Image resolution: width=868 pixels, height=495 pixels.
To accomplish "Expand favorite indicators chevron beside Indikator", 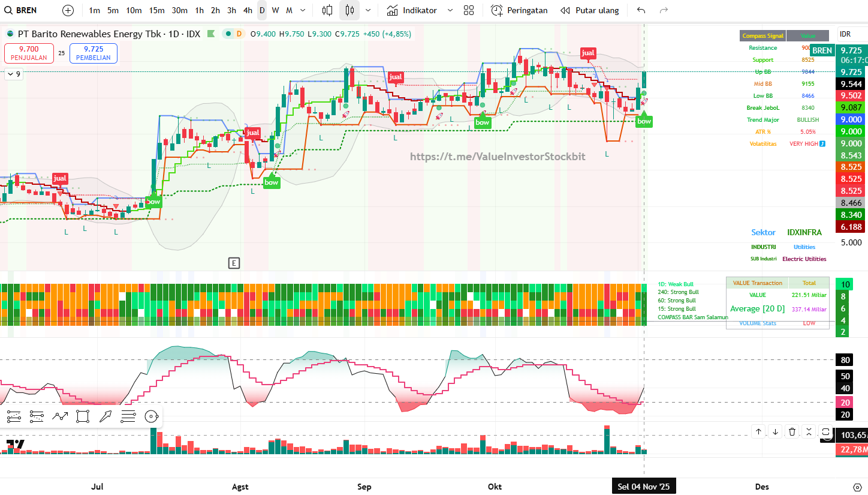I will coord(450,10).
